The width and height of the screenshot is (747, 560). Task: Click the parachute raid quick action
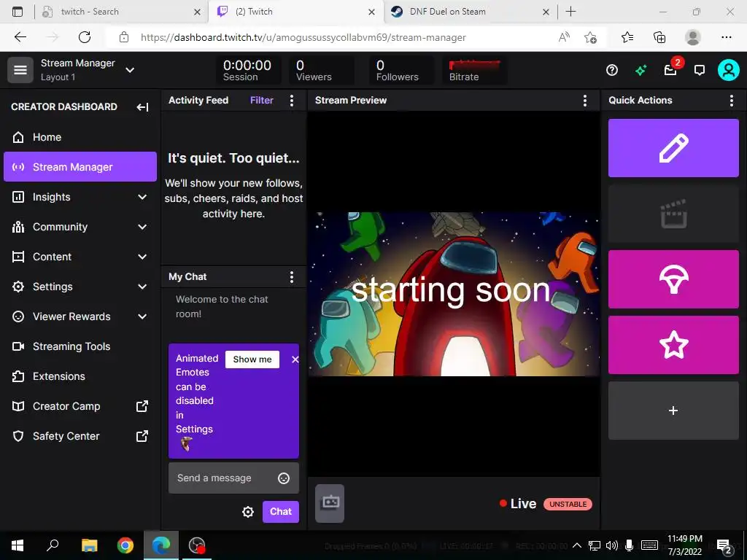tap(673, 279)
